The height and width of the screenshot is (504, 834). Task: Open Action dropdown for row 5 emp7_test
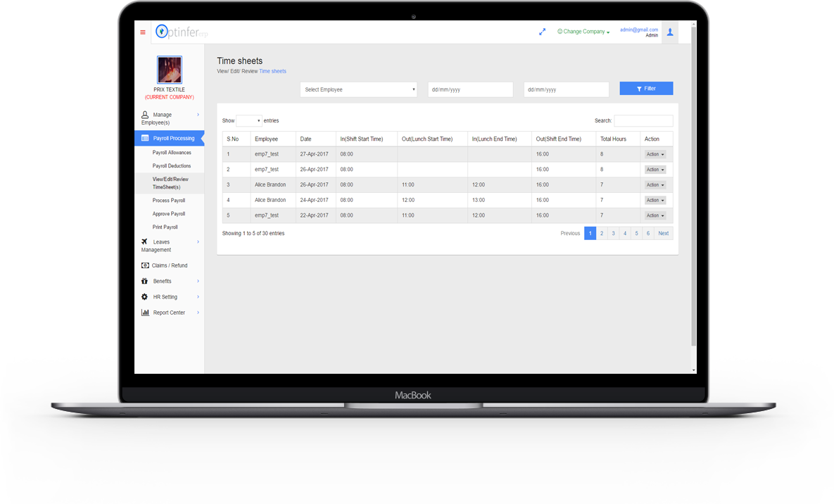click(x=655, y=215)
